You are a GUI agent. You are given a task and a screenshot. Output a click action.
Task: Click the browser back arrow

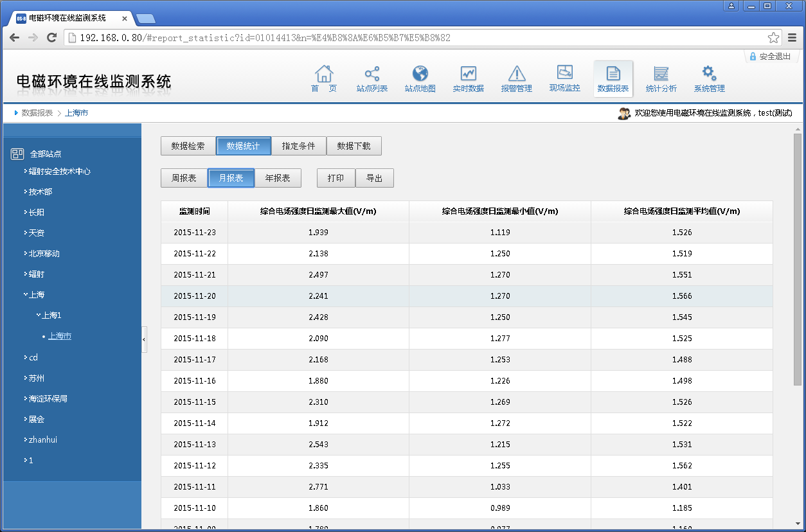tap(14, 38)
